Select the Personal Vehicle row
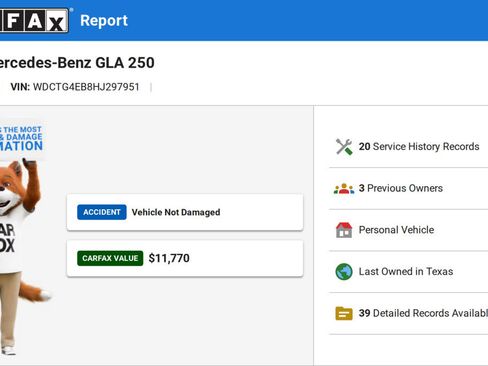488x366 pixels. point(408,230)
